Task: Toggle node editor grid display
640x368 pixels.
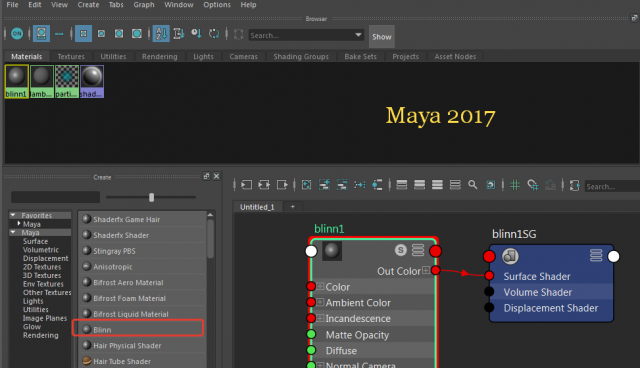Action: tap(515, 185)
